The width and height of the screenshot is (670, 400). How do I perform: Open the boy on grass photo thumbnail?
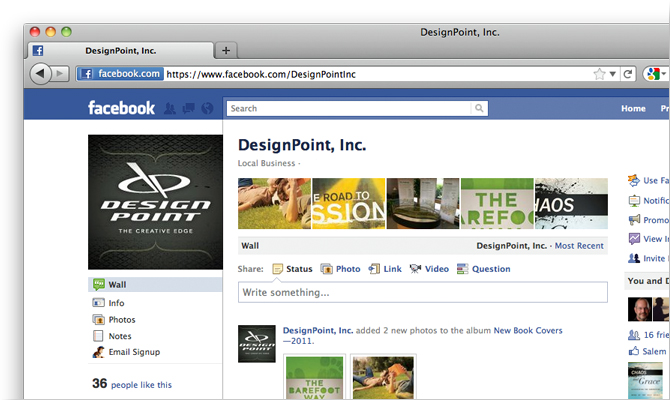pos(274,203)
